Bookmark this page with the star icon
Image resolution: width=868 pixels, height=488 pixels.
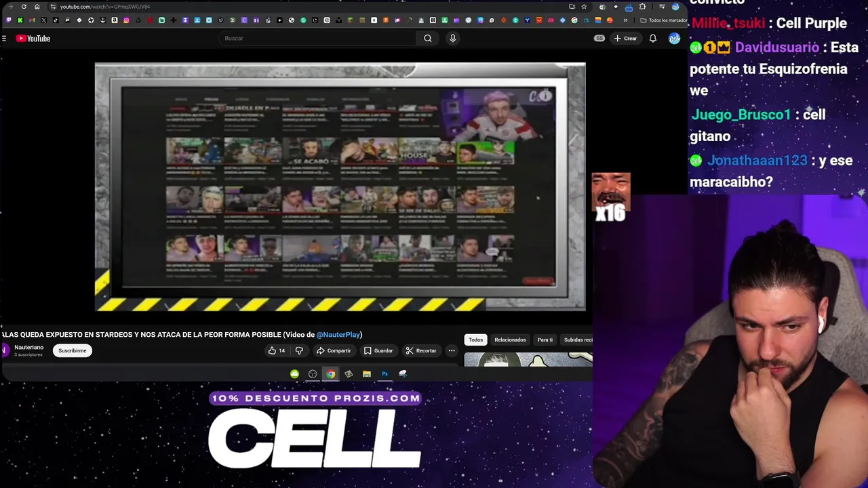point(584,7)
